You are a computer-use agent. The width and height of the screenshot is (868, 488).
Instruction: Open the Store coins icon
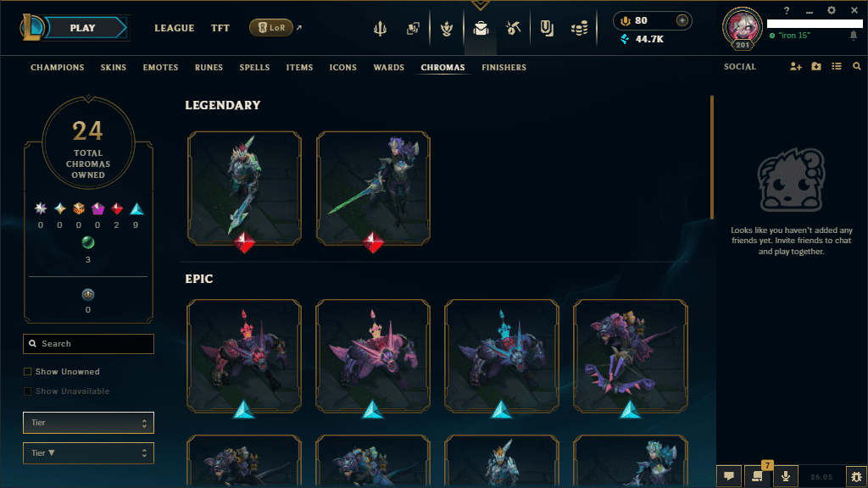coord(579,28)
